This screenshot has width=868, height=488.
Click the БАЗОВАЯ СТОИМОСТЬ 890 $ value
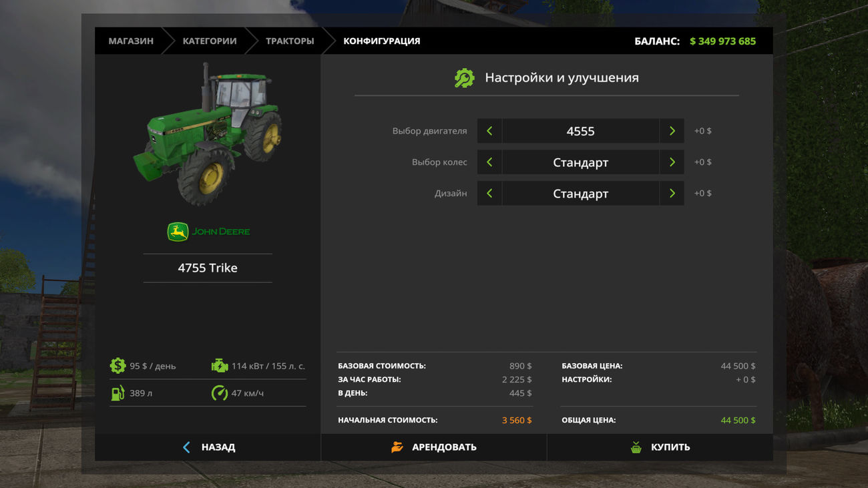[521, 366]
